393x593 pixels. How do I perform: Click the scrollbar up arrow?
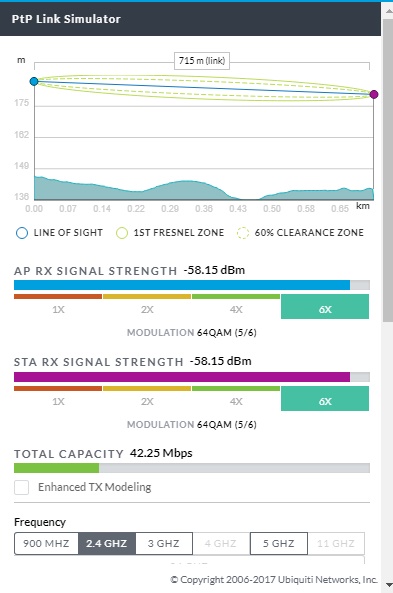pos(388,11)
